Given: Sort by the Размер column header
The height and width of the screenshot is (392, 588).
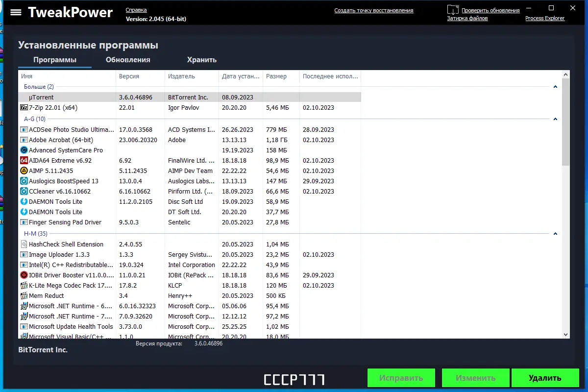Looking at the screenshot, I should point(281,76).
